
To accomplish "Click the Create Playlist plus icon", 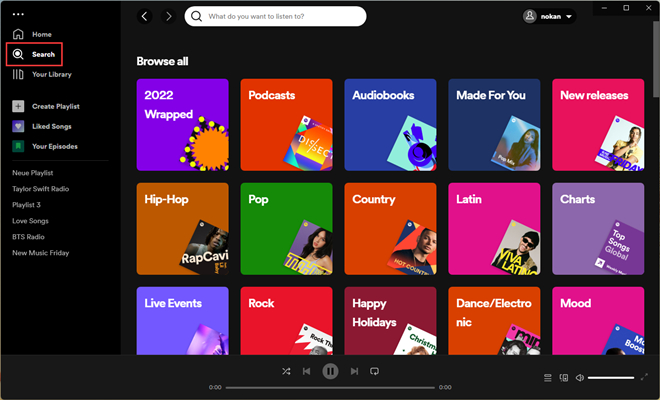I will (18, 106).
